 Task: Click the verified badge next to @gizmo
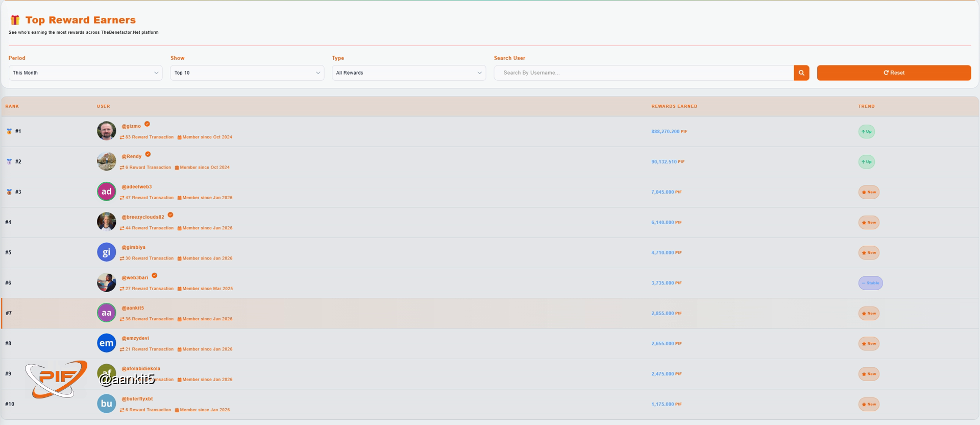[x=147, y=124]
